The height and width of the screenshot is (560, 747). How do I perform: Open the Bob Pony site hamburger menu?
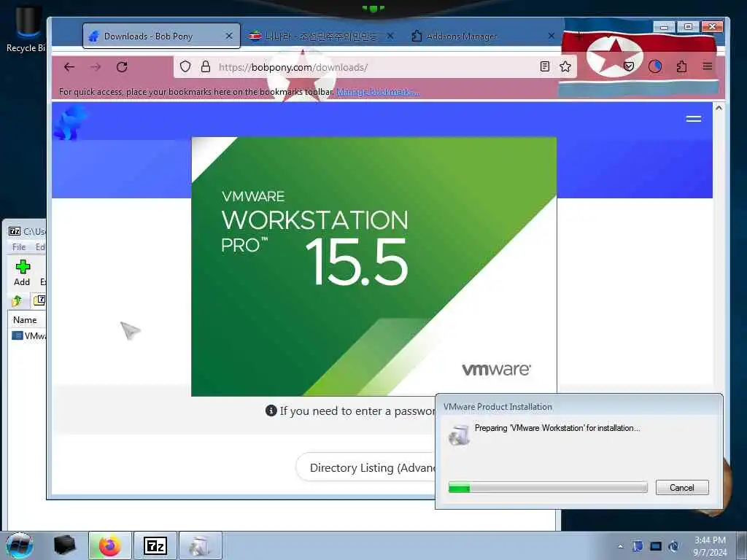pyautogui.click(x=694, y=119)
